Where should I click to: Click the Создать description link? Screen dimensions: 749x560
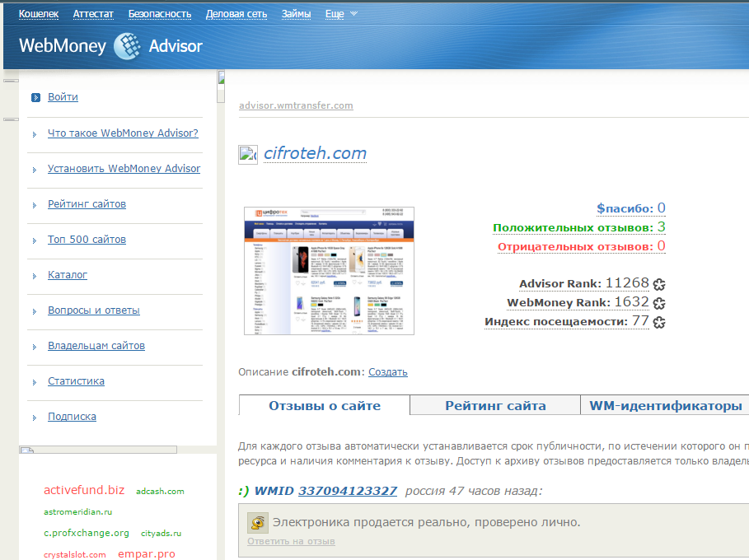coord(387,372)
